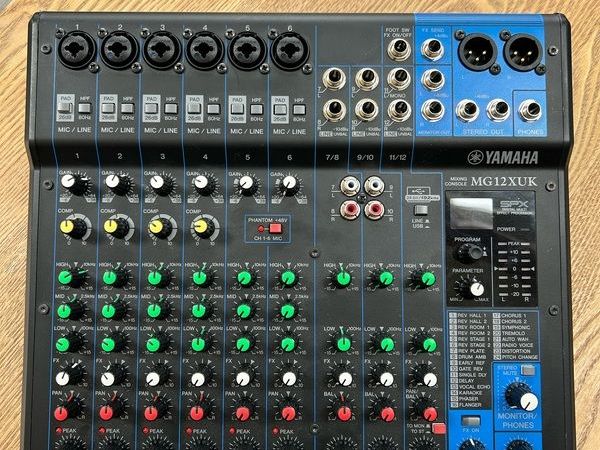
Task: Click REV HALL 1 in the effects list
Action: pyautogui.click(x=473, y=316)
